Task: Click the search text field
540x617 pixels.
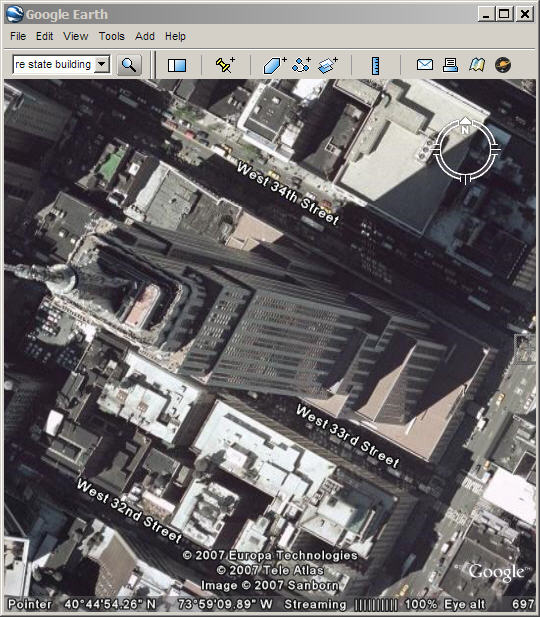Action: [x=54, y=64]
